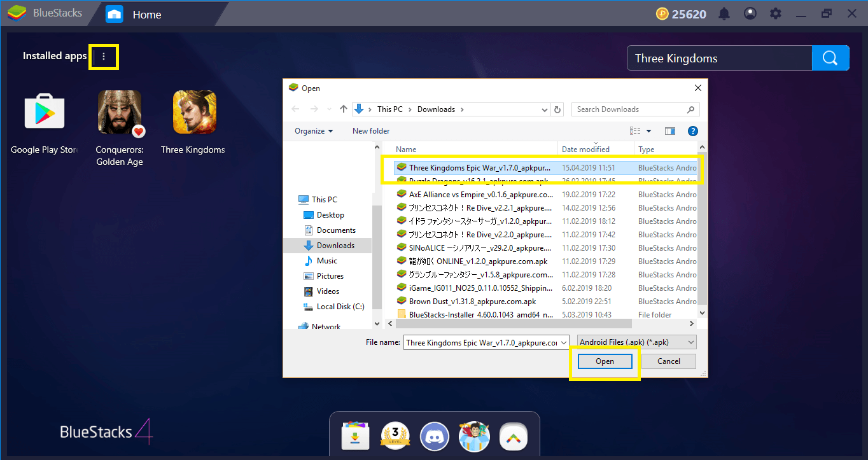Select Brown Dust_v1.31.8_apkpure.com.apk file
Screen dimensions: 868x460
[546, 302]
